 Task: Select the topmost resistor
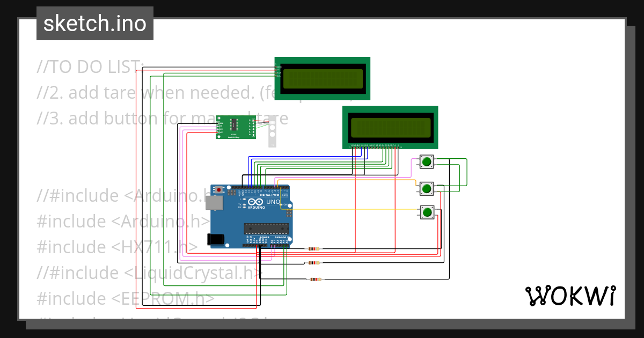314,248
